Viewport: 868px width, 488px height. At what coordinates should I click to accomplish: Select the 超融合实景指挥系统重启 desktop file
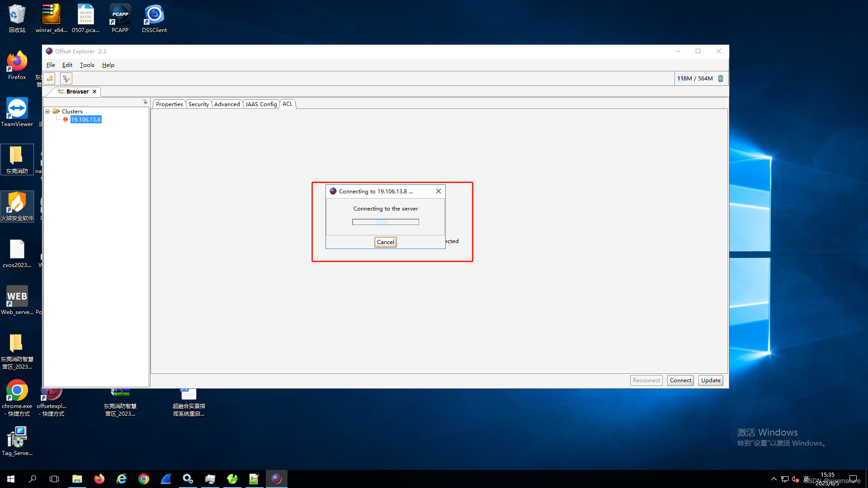(x=189, y=402)
